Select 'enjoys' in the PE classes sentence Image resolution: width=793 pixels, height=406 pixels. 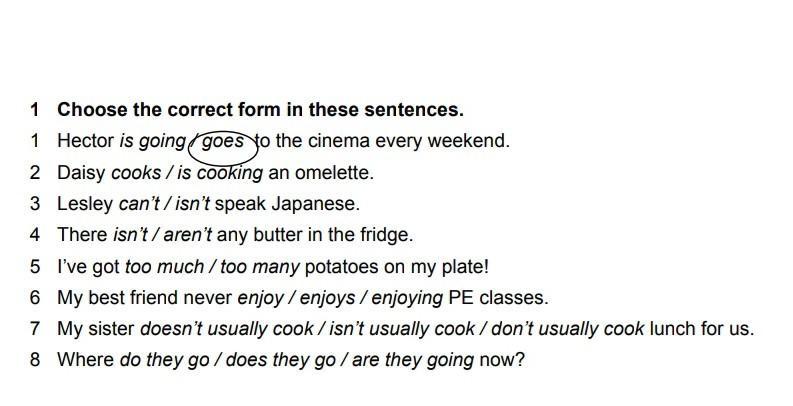pos(327,298)
